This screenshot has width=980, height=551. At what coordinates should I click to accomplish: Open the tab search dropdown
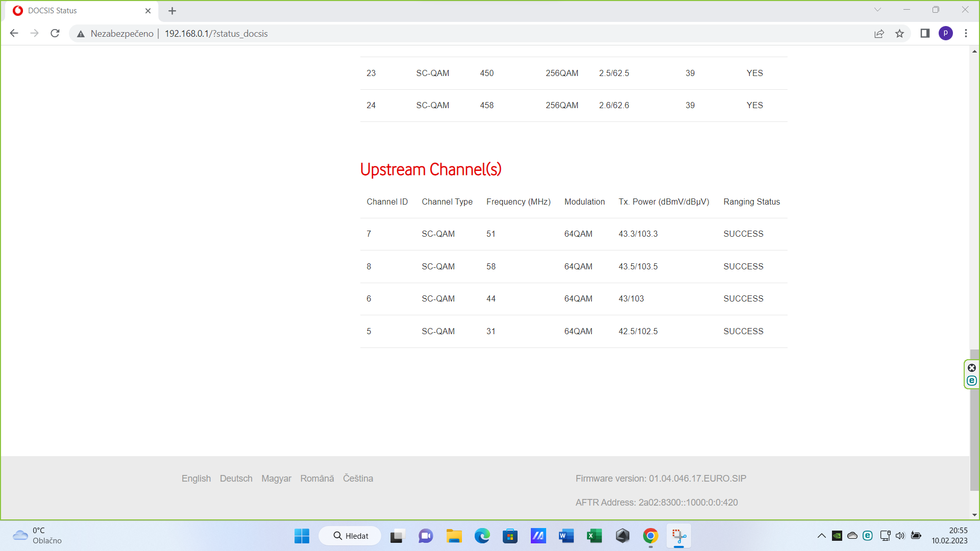[x=877, y=10]
